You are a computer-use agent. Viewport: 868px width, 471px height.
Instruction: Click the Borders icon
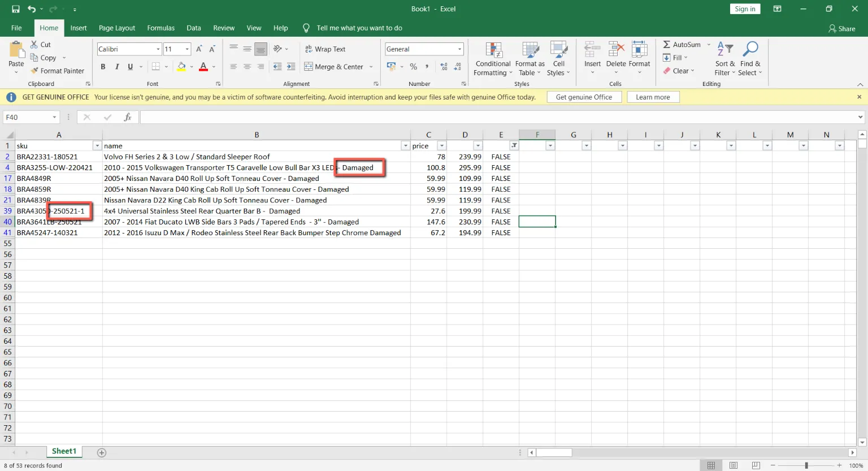click(x=156, y=67)
